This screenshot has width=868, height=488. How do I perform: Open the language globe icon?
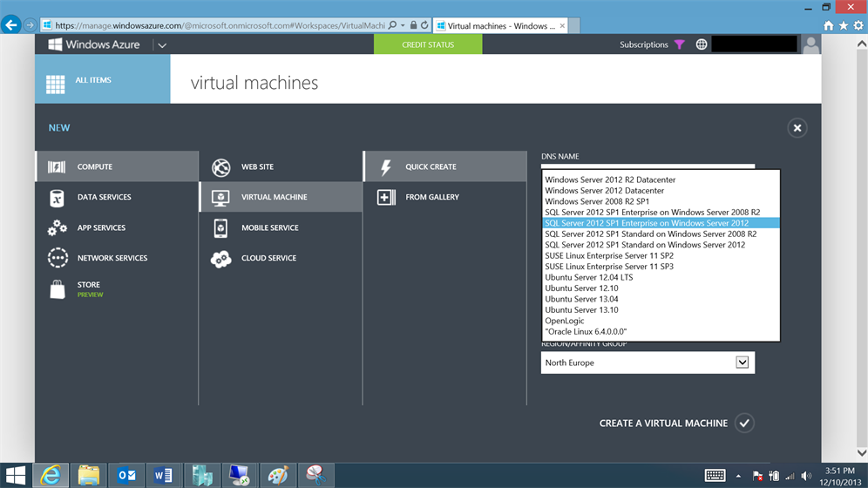[x=702, y=44]
